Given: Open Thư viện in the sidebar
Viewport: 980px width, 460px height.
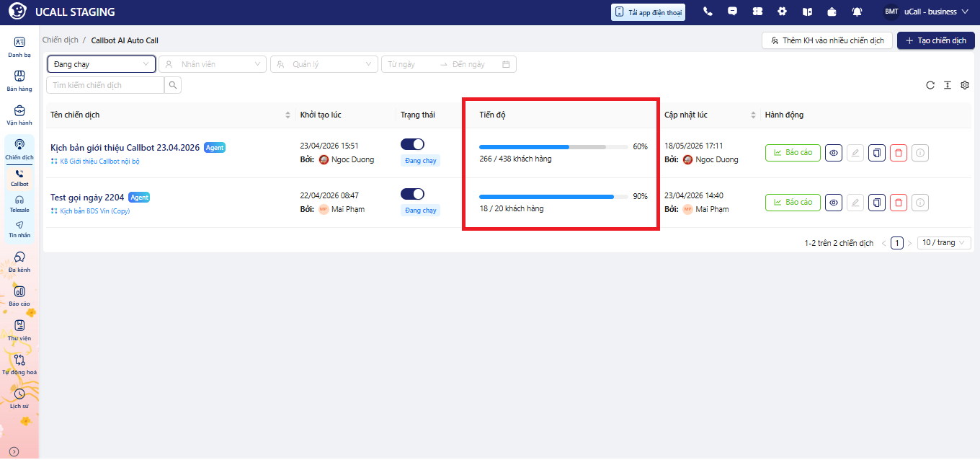Looking at the screenshot, I should pyautogui.click(x=19, y=329).
